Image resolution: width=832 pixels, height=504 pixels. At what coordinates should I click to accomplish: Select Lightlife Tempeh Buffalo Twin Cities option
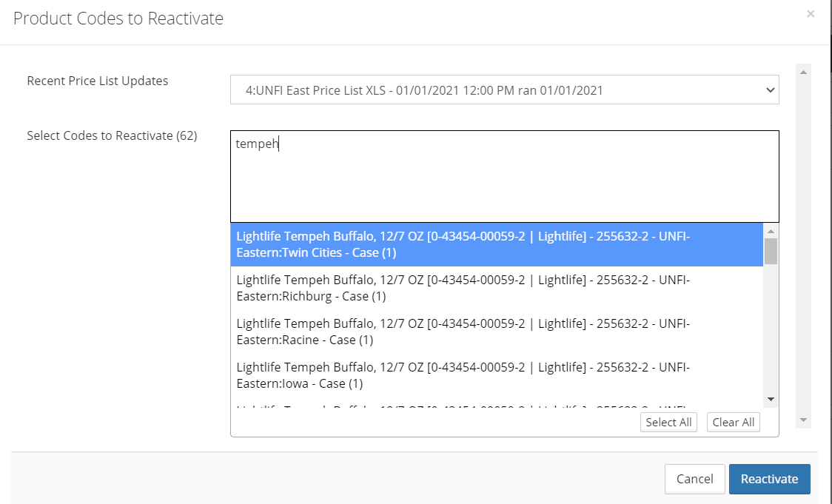point(496,244)
